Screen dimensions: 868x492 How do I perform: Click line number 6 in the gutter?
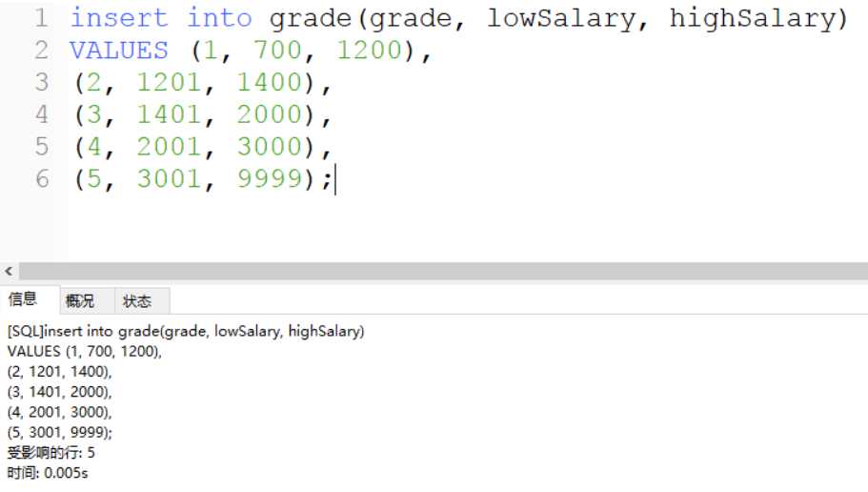42,179
